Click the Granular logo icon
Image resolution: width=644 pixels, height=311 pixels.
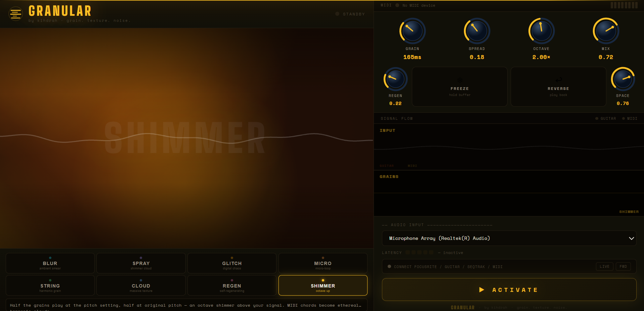click(x=15, y=14)
